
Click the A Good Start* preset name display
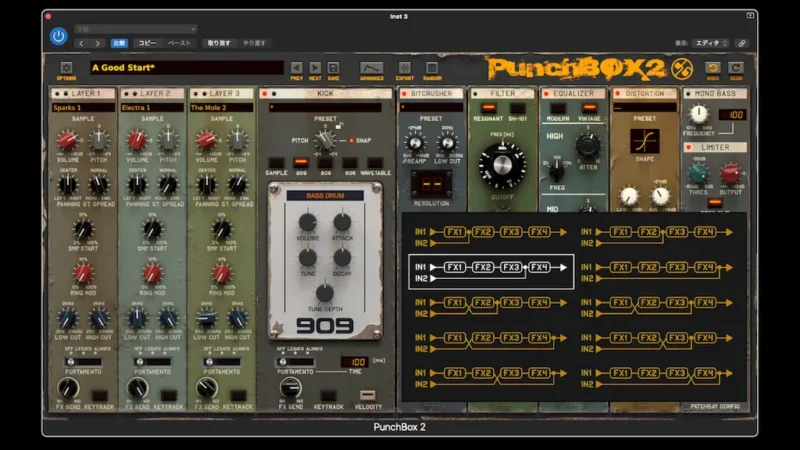click(x=187, y=67)
